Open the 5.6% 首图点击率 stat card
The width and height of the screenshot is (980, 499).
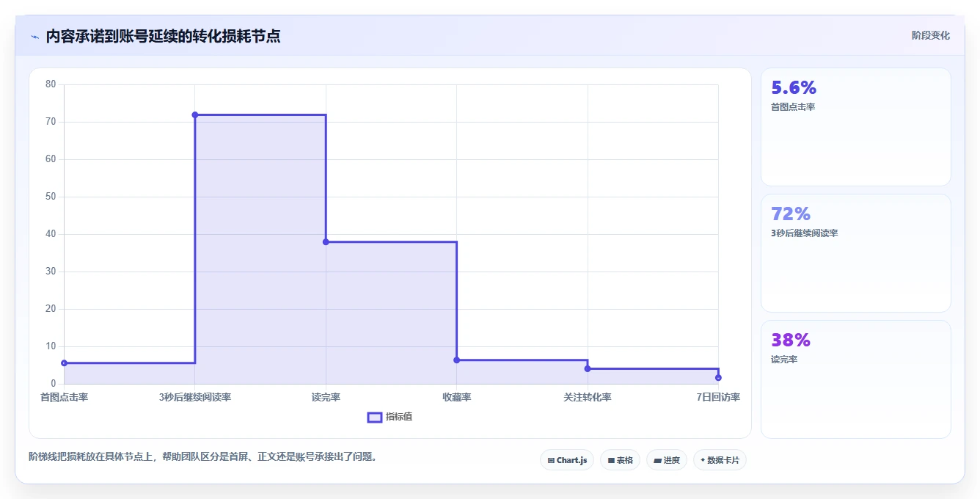tap(856, 127)
